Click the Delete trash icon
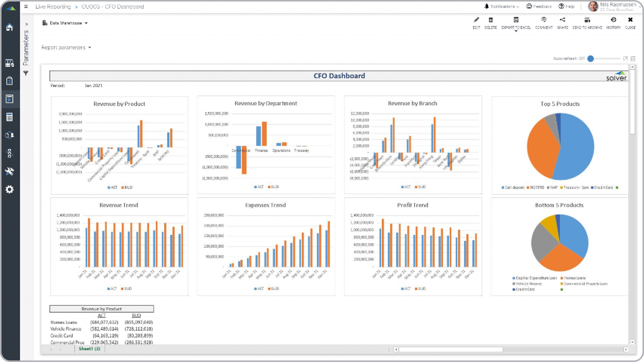Screen dimensions: 644x362 (491, 20)
